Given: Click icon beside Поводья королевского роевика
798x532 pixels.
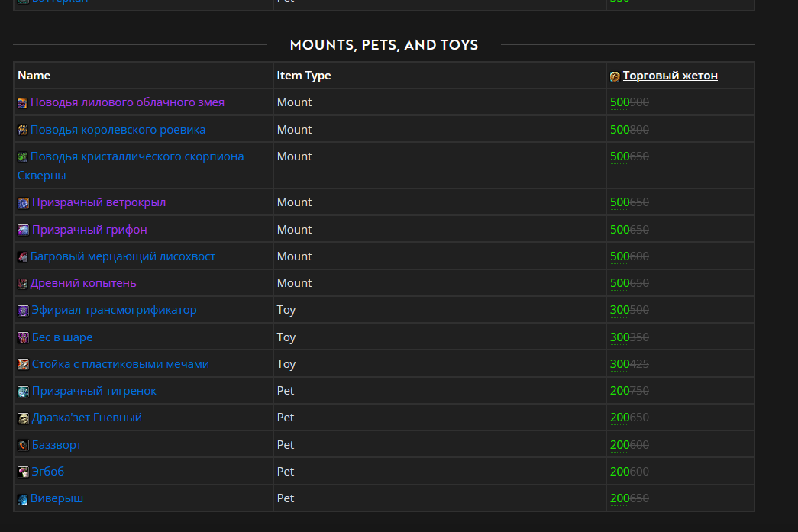Looking at the screenshot, I should pyautogui.click(x=23, y=131).
